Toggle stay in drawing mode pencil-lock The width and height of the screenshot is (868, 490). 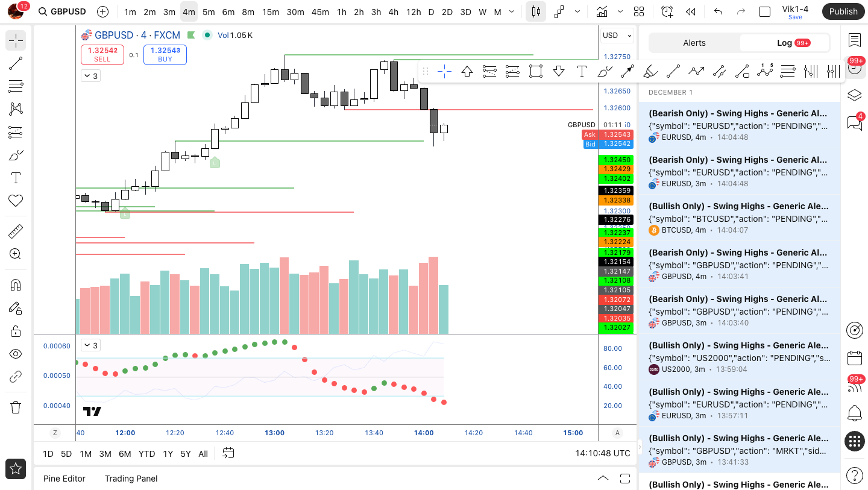tap(16, 308)
